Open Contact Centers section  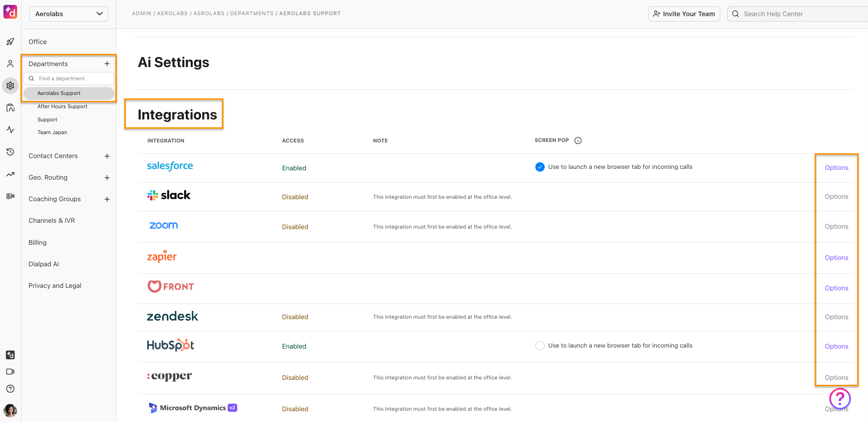[53, 156]
